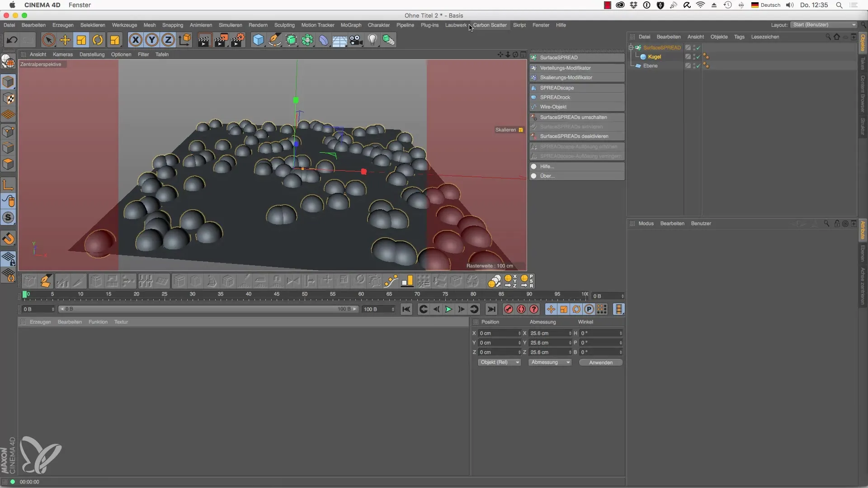This screenshot has width=868, height=488.
Task: Click frame 50 on the timeline ruler
Action: (305, 294)
